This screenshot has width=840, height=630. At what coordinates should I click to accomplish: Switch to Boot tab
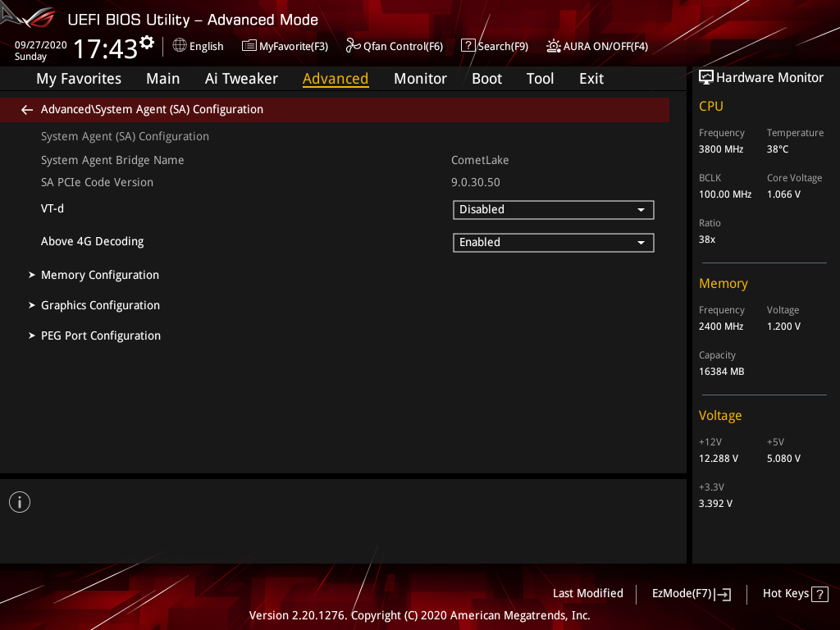486,79
